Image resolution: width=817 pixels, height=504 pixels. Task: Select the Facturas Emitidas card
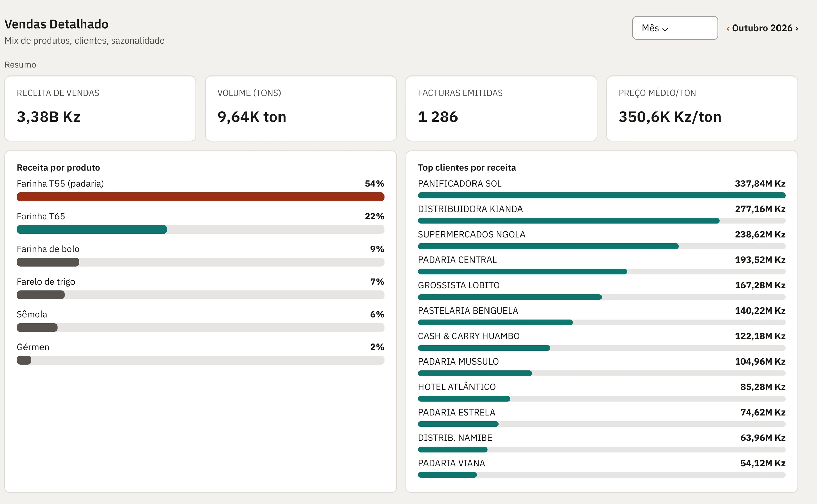click(x=501, y=108)
